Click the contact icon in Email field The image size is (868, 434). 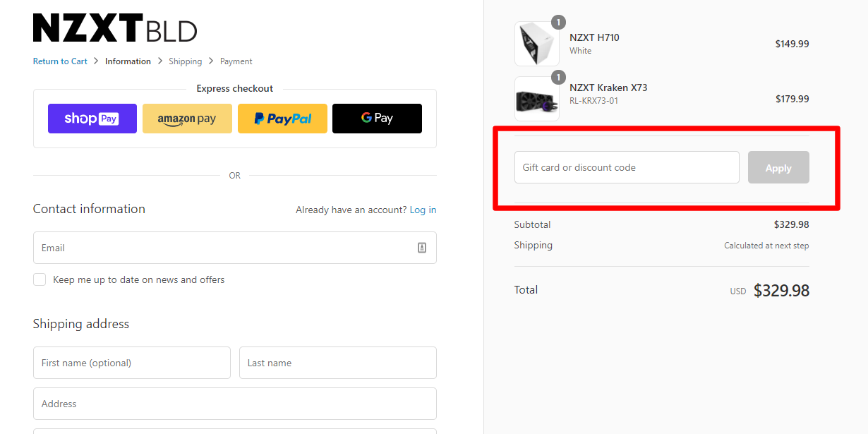(422, 248)
